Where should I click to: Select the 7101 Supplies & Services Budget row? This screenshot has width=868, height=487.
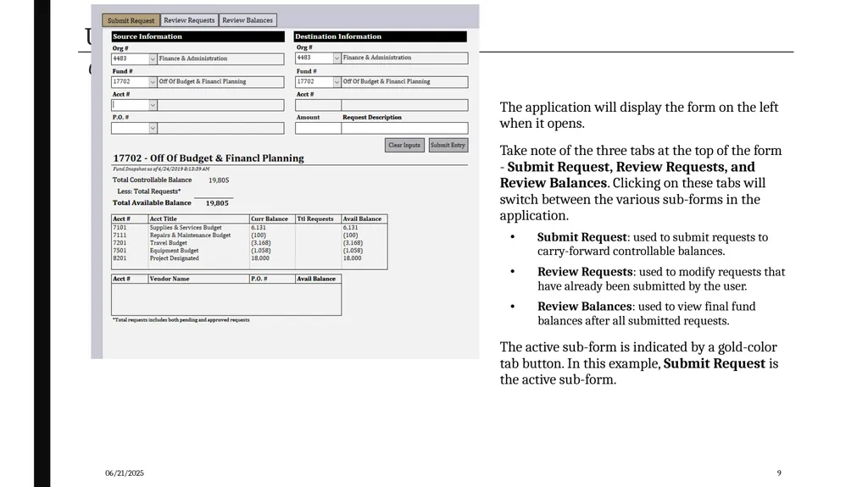pyautogui.click(x=249, y=228)
